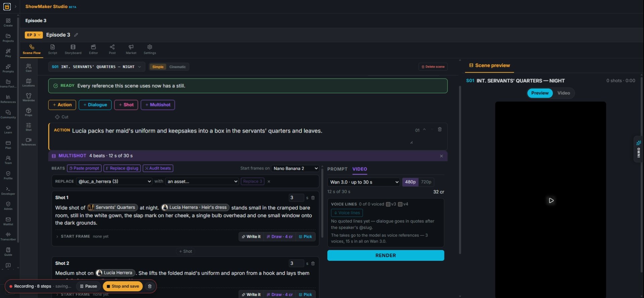Open the @luc_a_herrera replace dropdown

114,182
